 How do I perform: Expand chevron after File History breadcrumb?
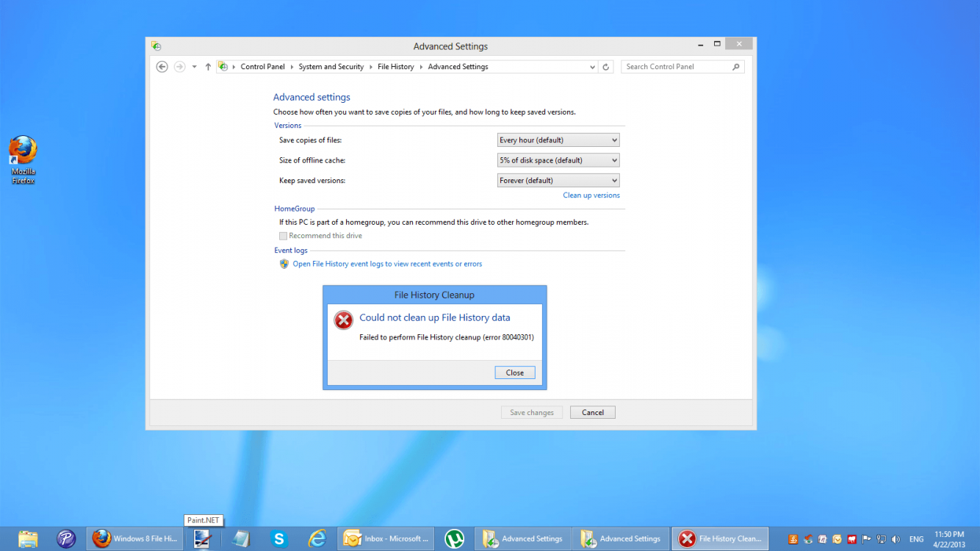[x=421, y=67]
